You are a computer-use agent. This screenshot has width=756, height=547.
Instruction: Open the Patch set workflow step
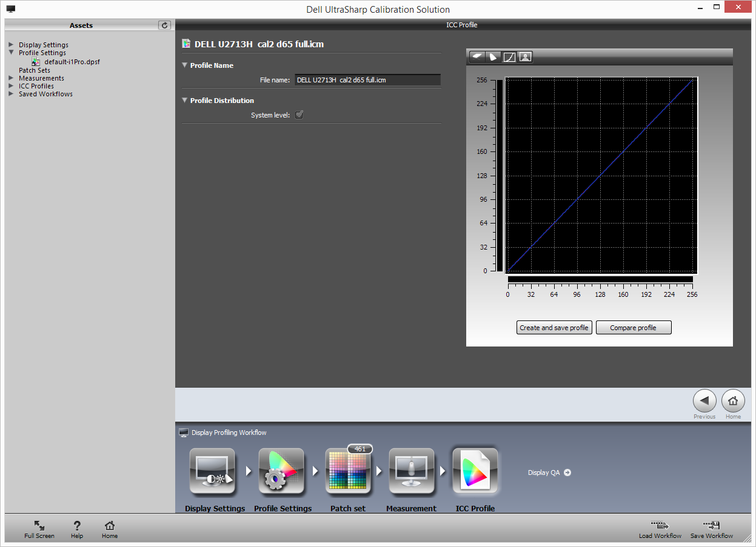click(349, 472)
